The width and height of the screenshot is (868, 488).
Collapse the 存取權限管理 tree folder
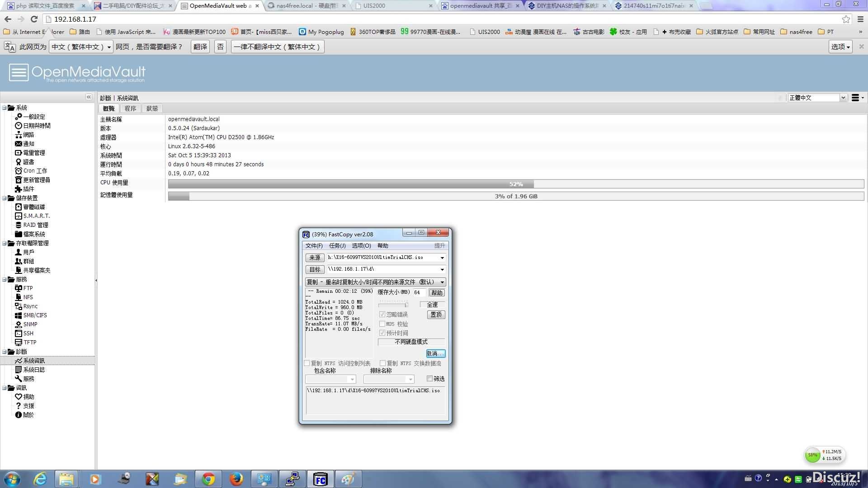pos(5,243)
